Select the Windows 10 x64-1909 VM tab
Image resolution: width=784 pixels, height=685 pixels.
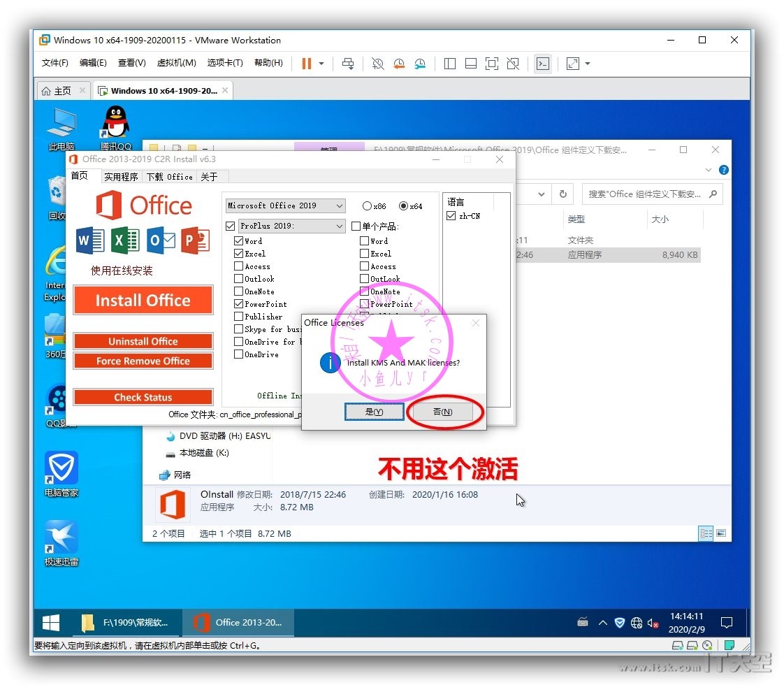coord(164,91)
